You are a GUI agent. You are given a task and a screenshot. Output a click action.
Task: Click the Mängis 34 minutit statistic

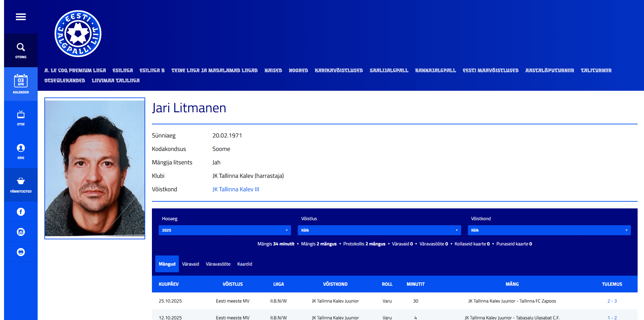(276, 244)
